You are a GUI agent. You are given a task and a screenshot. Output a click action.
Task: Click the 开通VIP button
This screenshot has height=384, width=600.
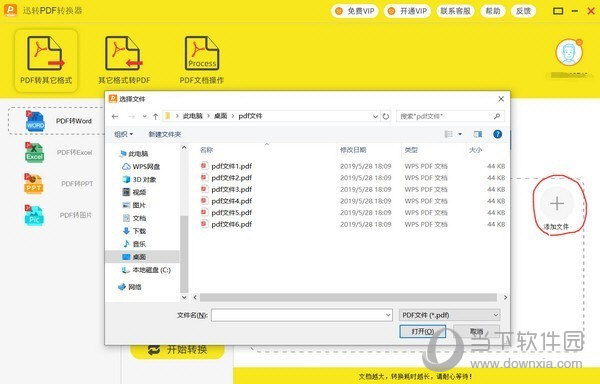408,11
